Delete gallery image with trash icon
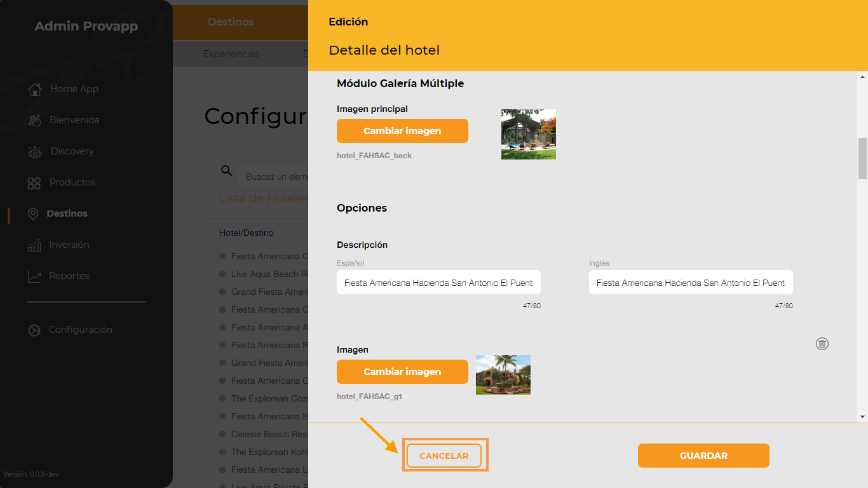Screen dimensions: 868x488 (x=822, y=344)
